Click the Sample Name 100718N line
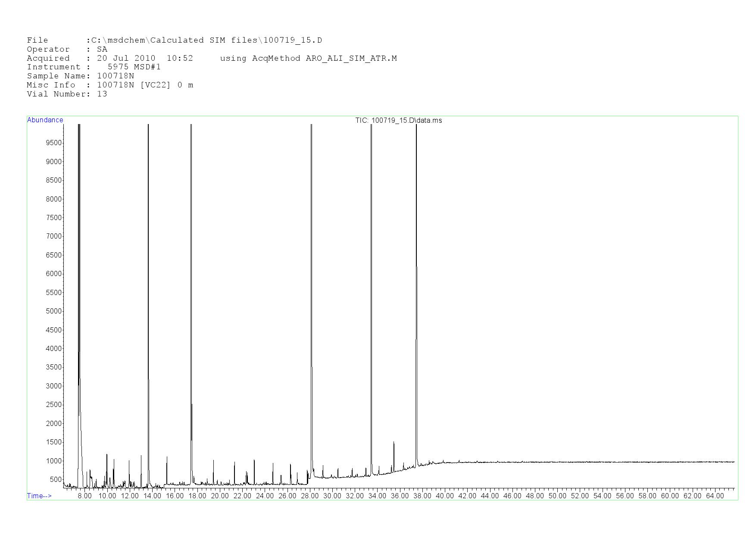 (x=80, y=76)
